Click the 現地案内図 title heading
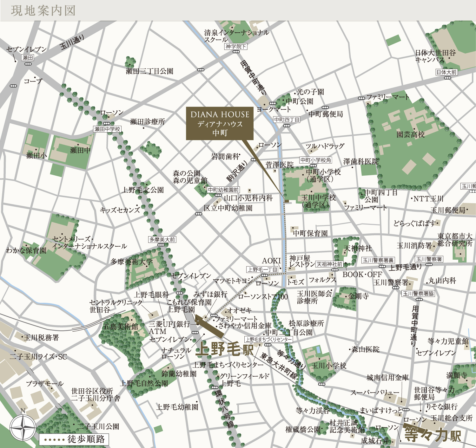Screen dimensions: 476x448 (x=43, y=10)
